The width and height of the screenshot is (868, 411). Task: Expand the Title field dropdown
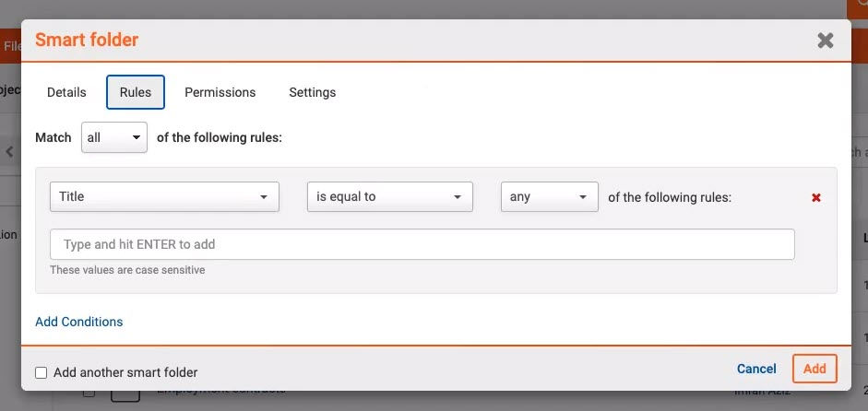click(x=164, y=196)
